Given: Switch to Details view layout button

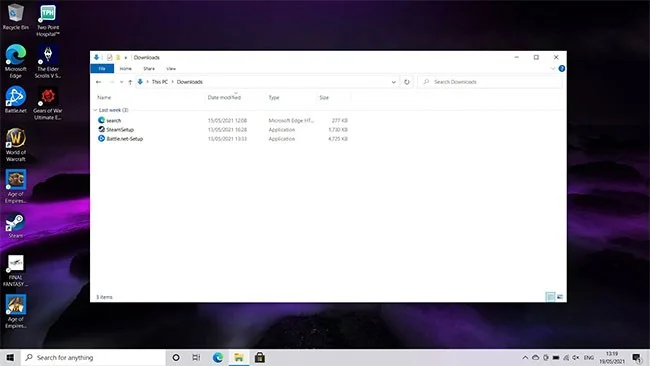Looking at the screenshot, I should [x=550, y=297].
